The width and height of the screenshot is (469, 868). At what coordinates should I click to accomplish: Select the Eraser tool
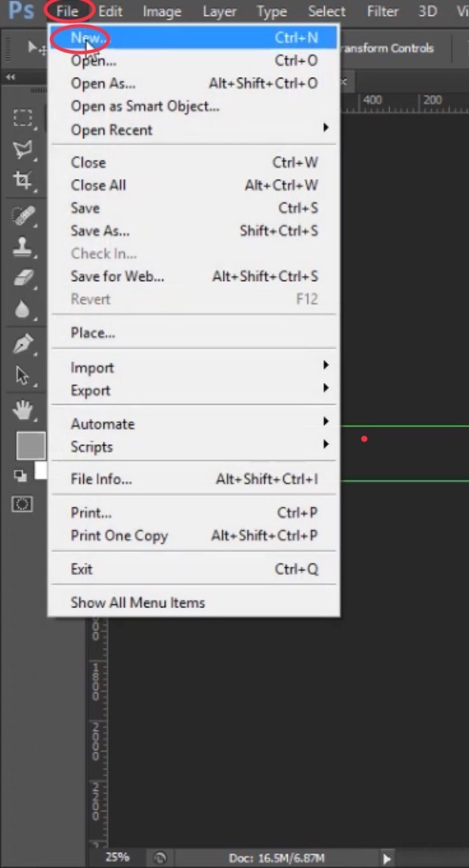23,278
